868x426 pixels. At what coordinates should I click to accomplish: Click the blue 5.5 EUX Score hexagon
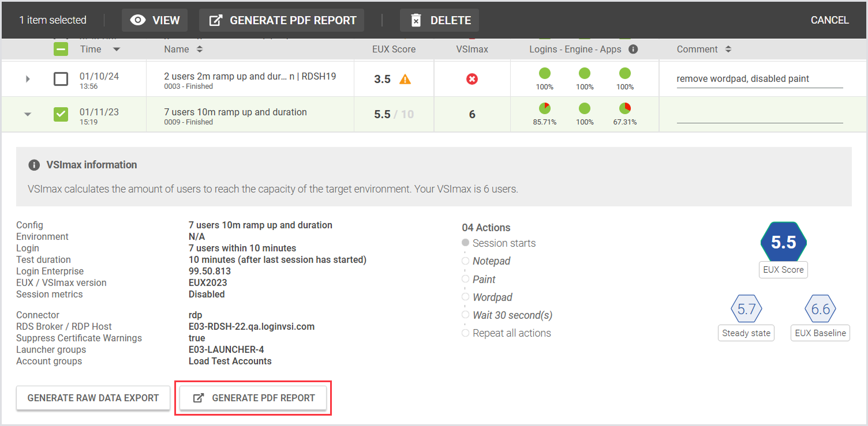point(783,243)
